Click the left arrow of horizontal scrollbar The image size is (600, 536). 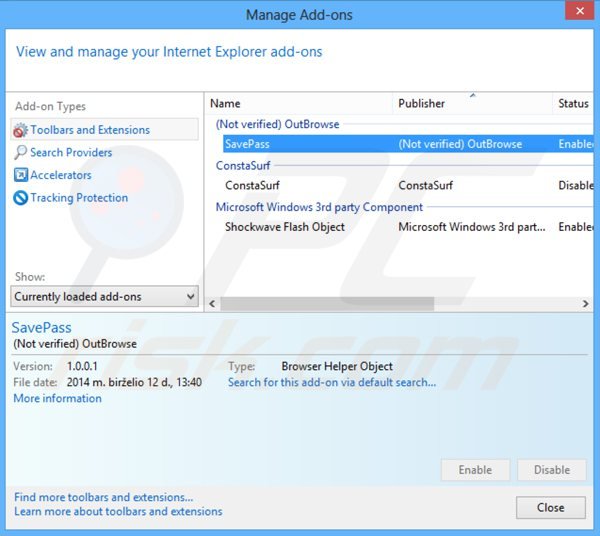pyautogui.click(x=212, y=304)
